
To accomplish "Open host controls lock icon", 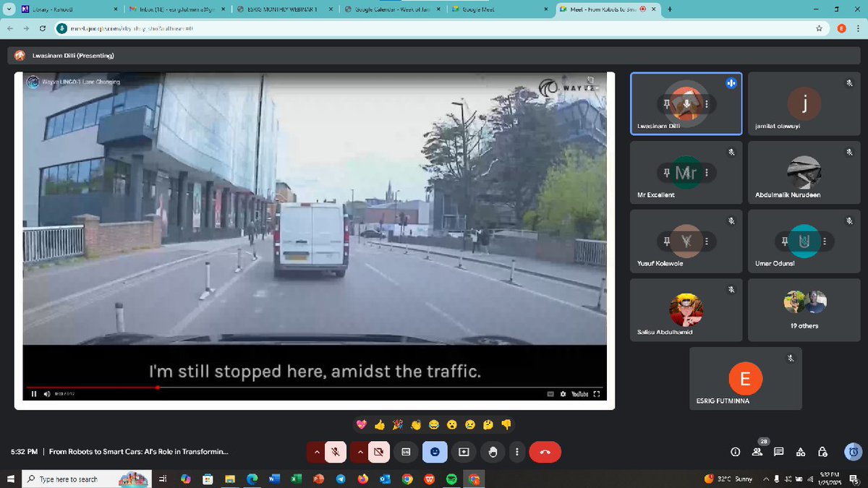I will 822,452.
